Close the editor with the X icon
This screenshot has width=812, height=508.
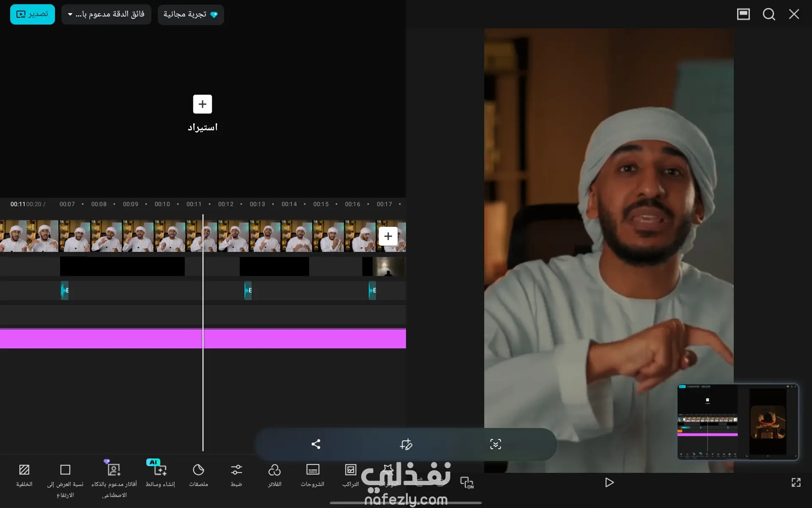794,14
